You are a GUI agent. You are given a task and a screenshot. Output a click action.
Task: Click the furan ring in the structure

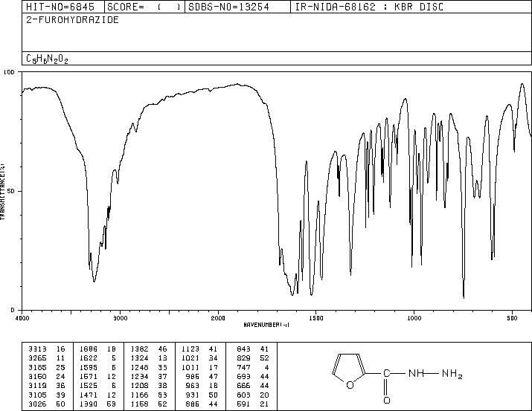tap(349, 370)
